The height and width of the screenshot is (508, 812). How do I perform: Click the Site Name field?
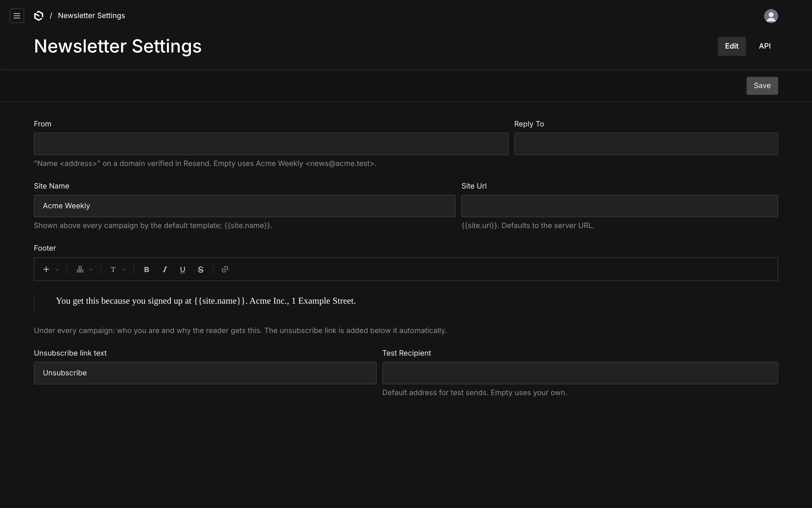click(245, 206)
